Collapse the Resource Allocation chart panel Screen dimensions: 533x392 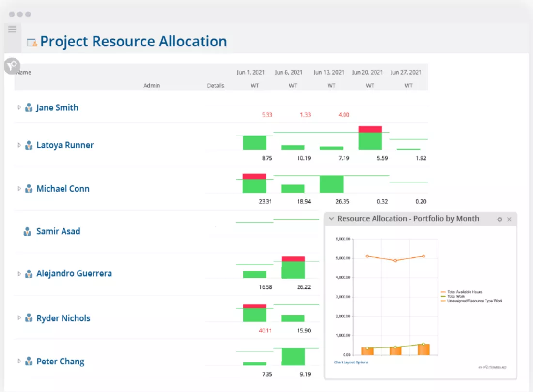click(331, 219)
